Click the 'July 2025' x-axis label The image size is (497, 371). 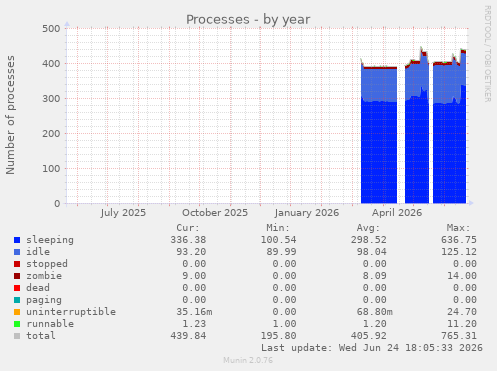point(123,213)
